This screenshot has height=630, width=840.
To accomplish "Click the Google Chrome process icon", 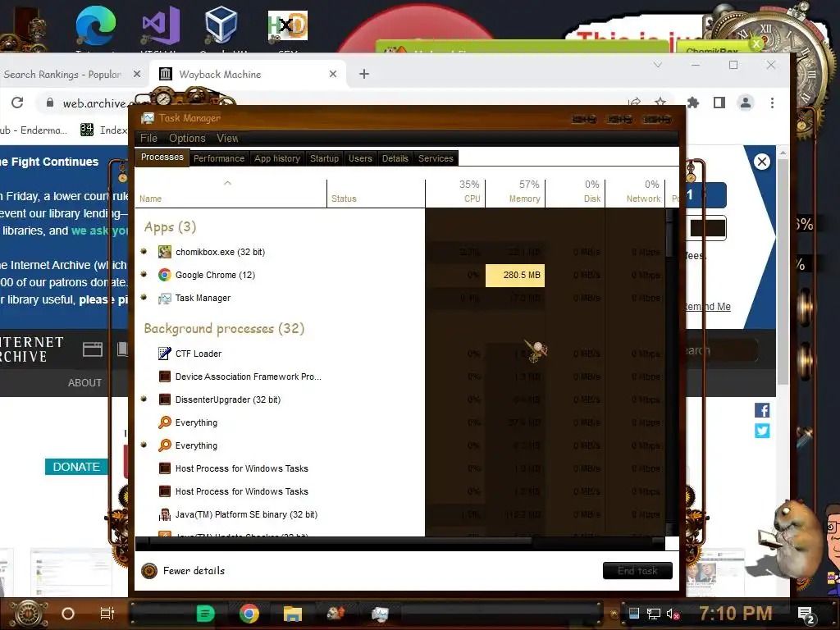I will pyautogui.click(x=164, y=275).
